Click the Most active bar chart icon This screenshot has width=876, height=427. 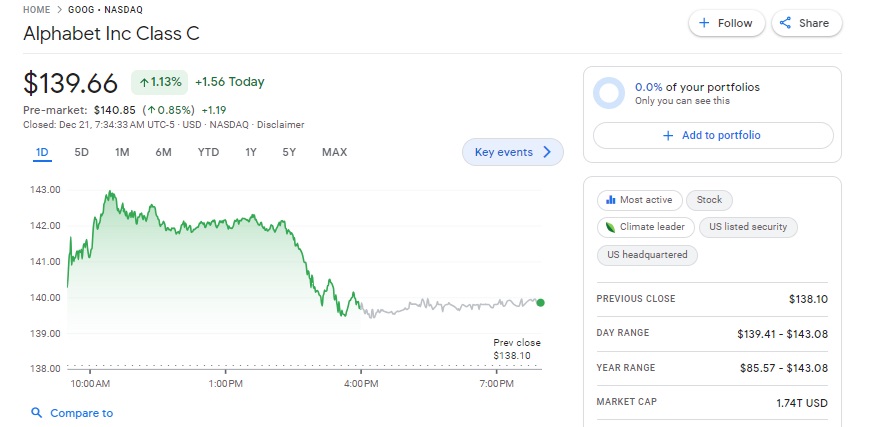(x=610, y=200)
